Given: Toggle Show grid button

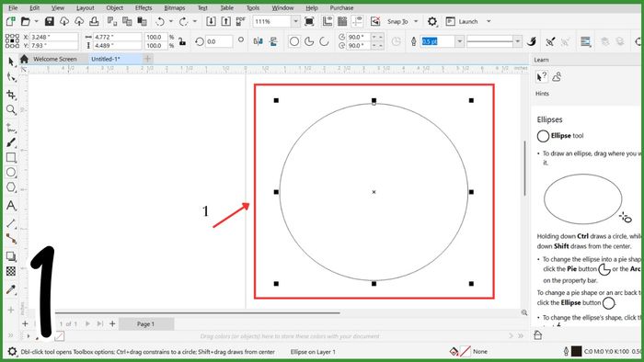Looking at the screenshot, I should [342, 21].
